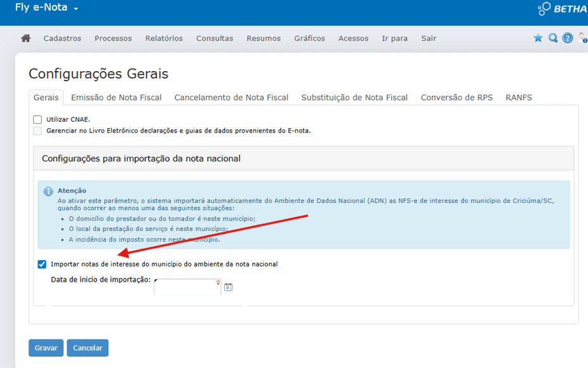Open favorites star icon

538,38
